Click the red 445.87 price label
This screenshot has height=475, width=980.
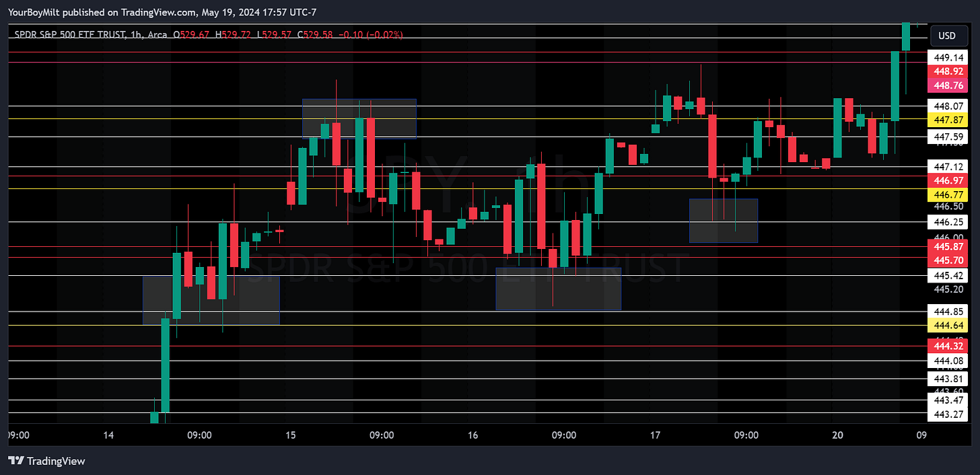point(947,247)
